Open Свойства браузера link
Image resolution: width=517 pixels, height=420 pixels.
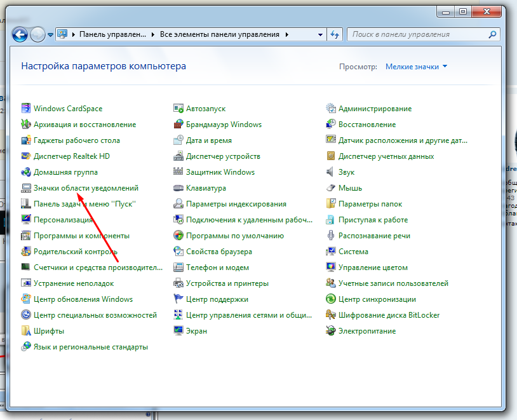point(219,252)
